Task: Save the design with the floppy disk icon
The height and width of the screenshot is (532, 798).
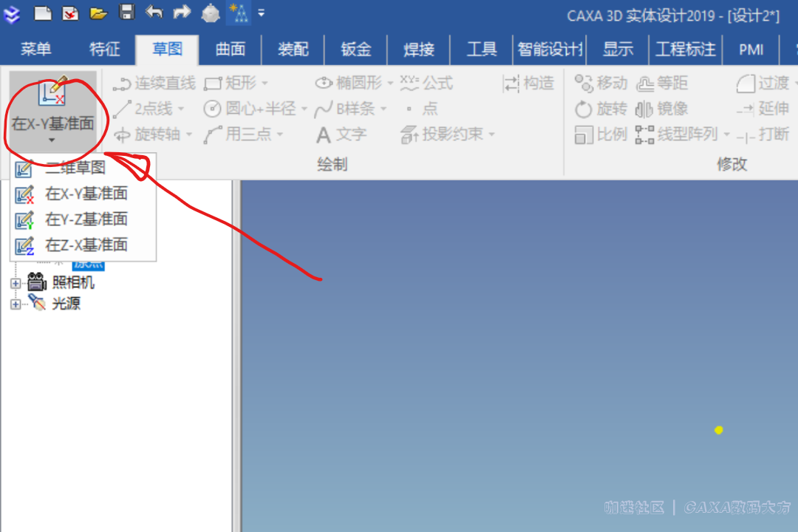Action: click(x=127, y=13)
